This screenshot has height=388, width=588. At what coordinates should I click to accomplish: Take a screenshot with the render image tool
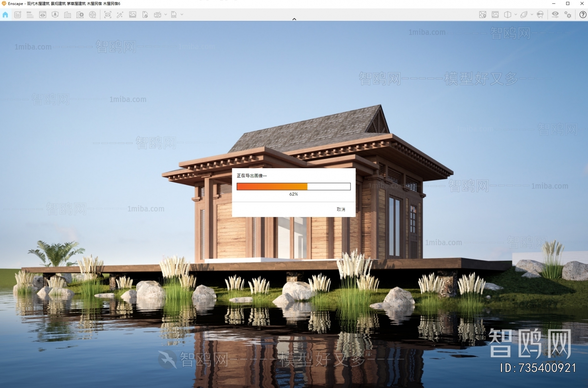click(108, 15)
